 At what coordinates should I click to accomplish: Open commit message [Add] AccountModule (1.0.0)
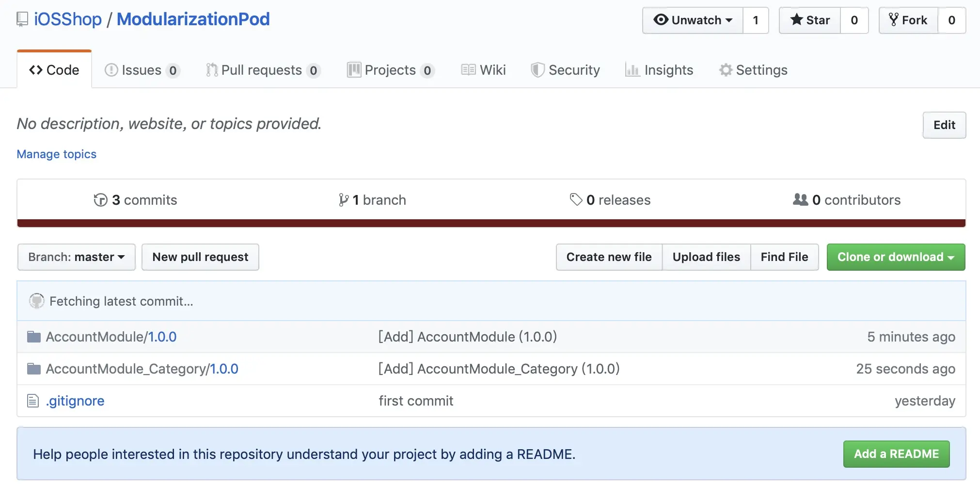(x=468, y=337)
